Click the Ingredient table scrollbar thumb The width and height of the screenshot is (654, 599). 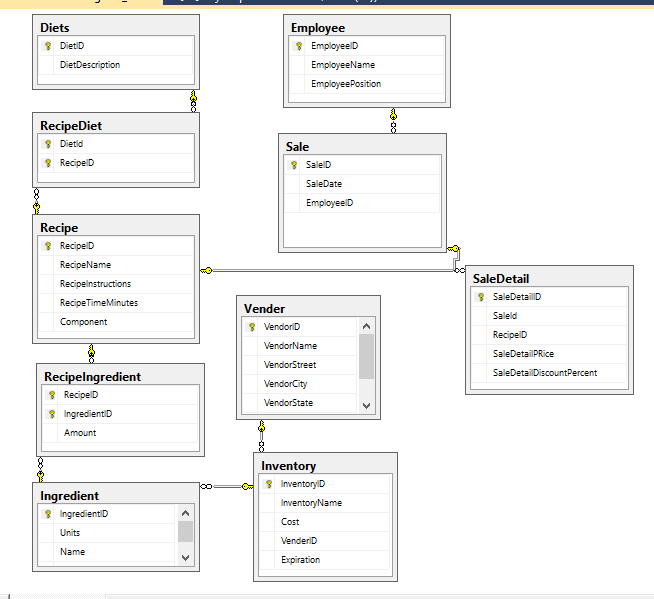click(x=186, y=531)
